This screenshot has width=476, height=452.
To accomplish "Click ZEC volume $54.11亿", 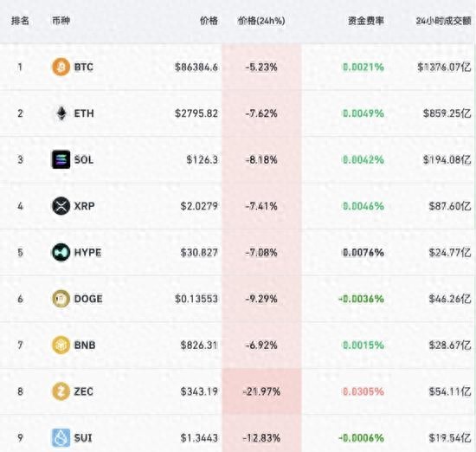I will [450, 391].
